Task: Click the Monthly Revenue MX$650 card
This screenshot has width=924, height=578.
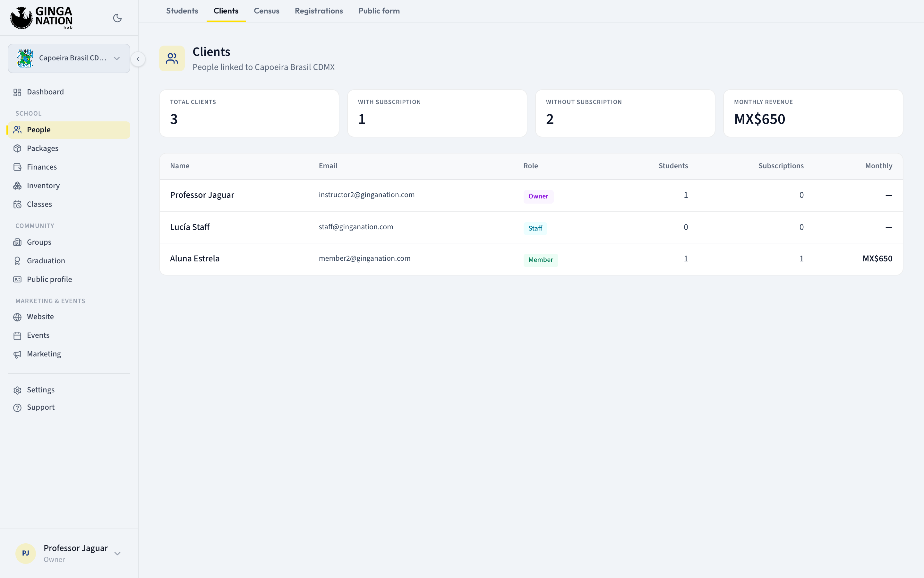Action: click(x=813, y=114)
